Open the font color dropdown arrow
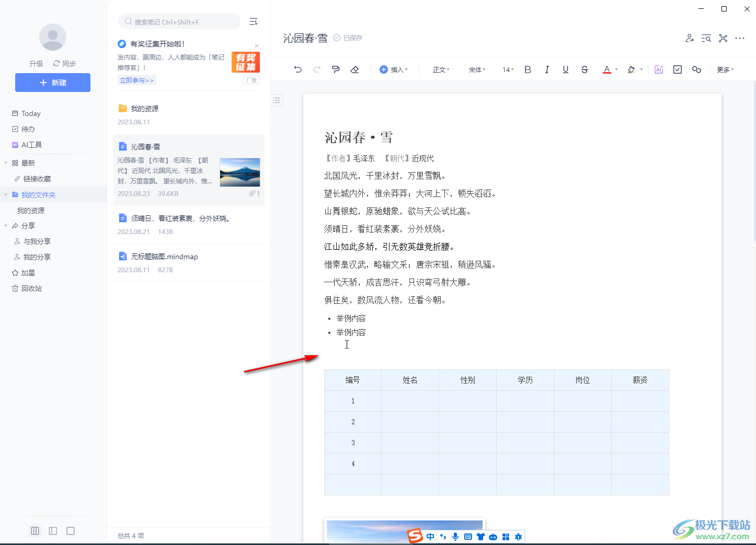756x545 pixels. pos(616,69)
